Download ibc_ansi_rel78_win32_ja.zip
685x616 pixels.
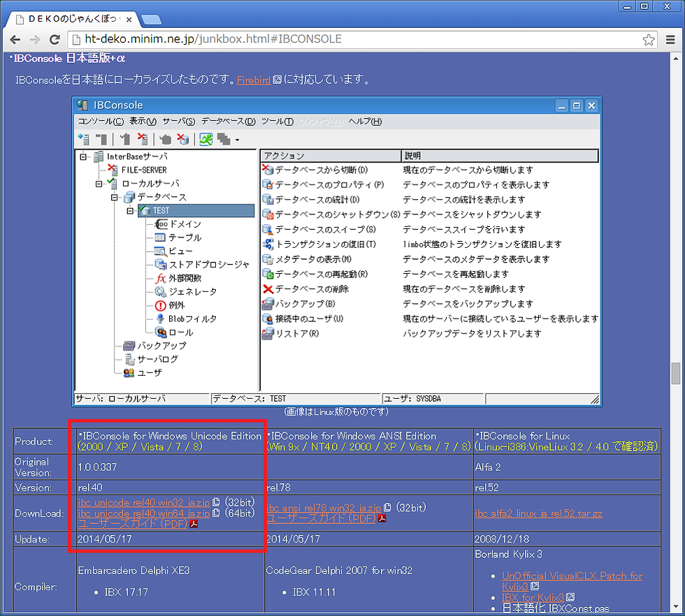pos(323,508)
